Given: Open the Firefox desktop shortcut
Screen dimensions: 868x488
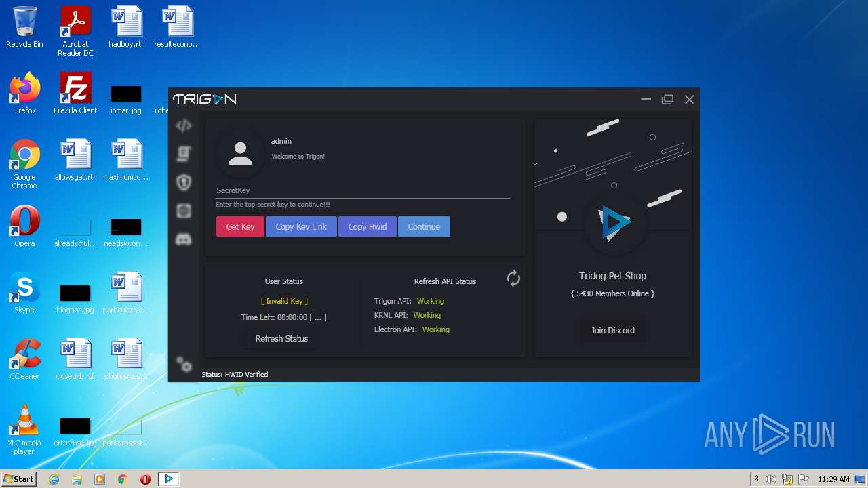Looking at the screenshot, I should coord(24,94).
